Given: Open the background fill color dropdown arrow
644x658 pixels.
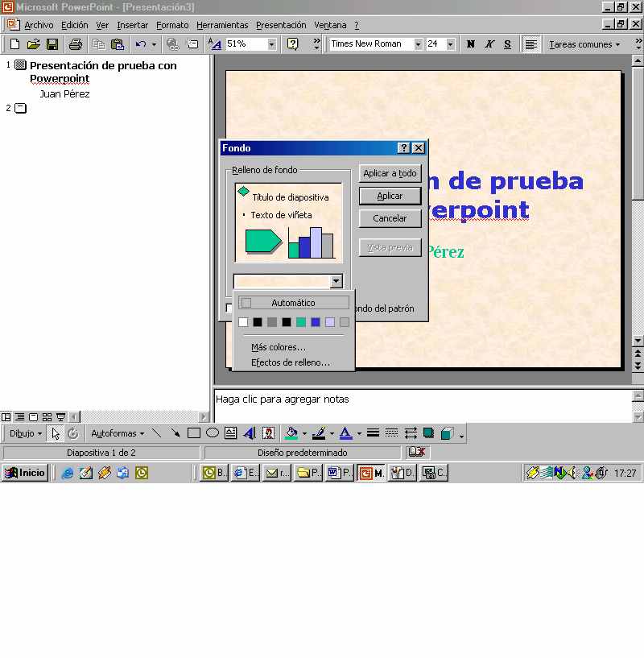Looking at the screenshot, I should [x=336, y=281].
